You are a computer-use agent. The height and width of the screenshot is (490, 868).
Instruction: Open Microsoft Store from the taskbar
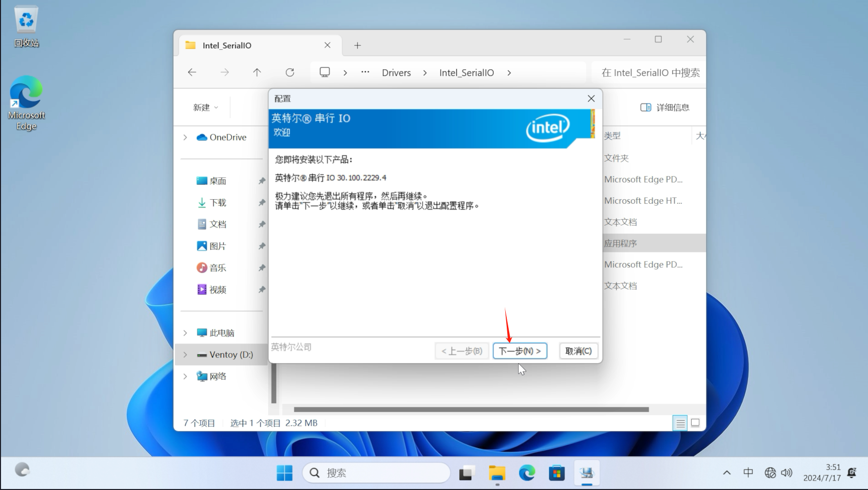pyautogui.click(x=557, y=473)
